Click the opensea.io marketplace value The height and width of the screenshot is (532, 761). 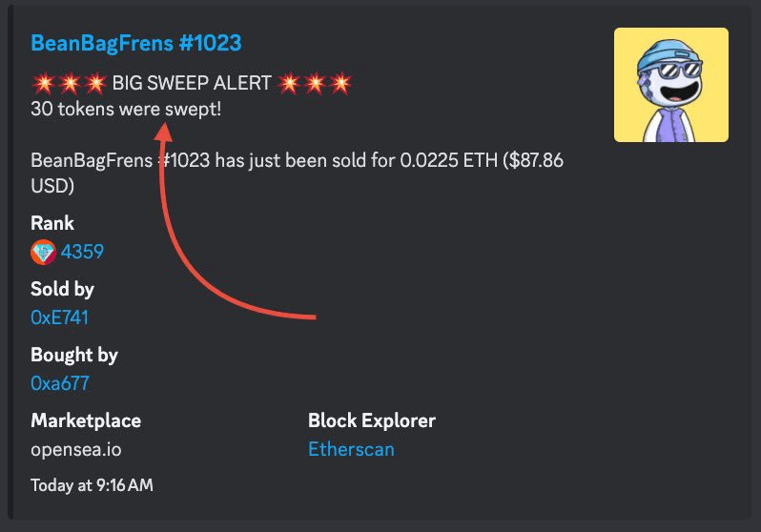tap(76, 449)
